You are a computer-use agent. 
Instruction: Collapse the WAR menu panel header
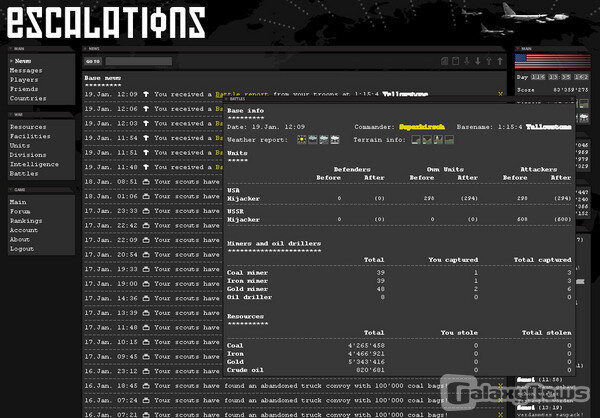click(x=11, y=114)
